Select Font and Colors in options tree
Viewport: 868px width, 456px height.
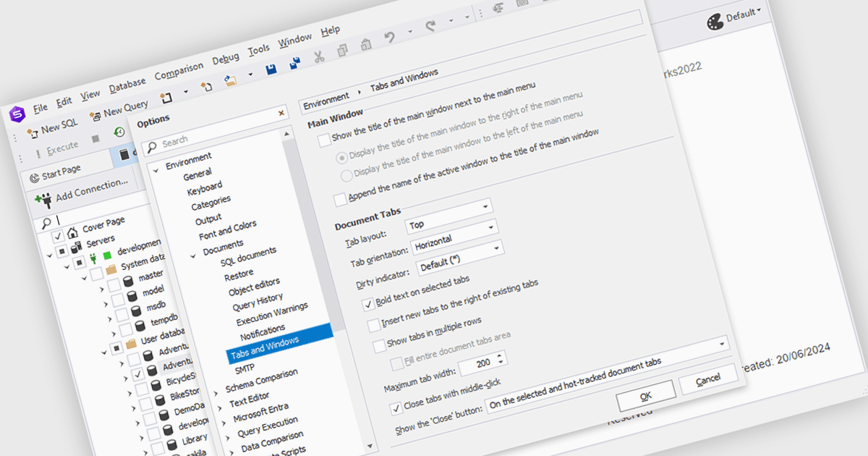pos(227,231)
